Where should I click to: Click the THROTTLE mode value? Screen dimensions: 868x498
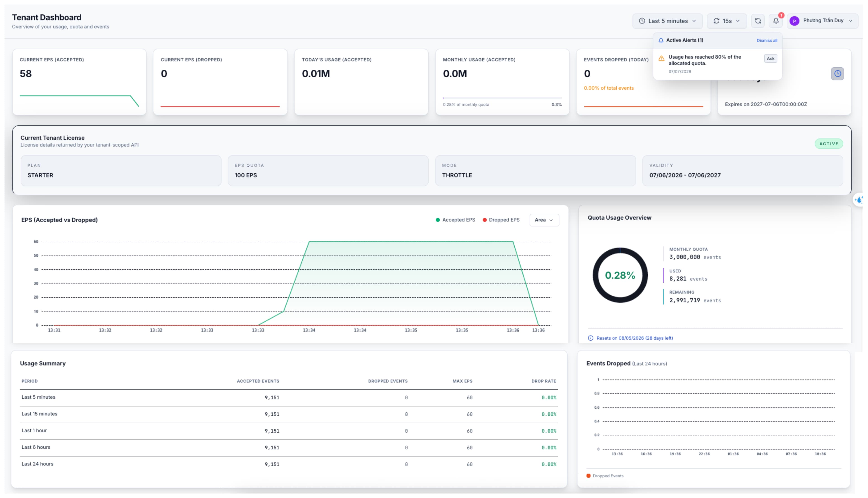(x=457, y=175)
